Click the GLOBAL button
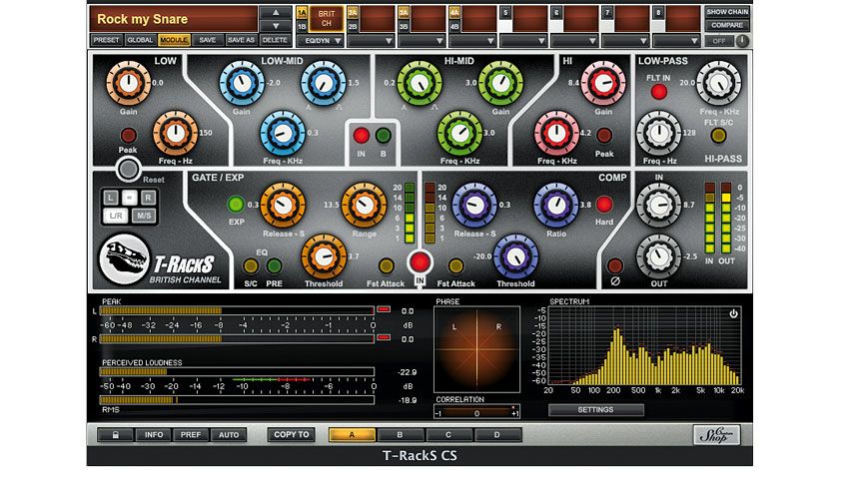849x504 pixels. pos(140,40)
